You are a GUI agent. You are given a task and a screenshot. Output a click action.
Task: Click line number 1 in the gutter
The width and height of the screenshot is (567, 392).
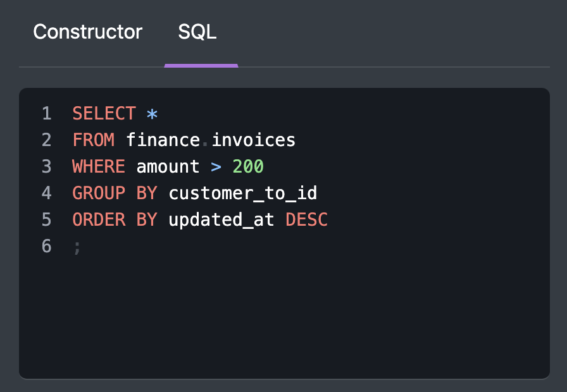(46, 114)
